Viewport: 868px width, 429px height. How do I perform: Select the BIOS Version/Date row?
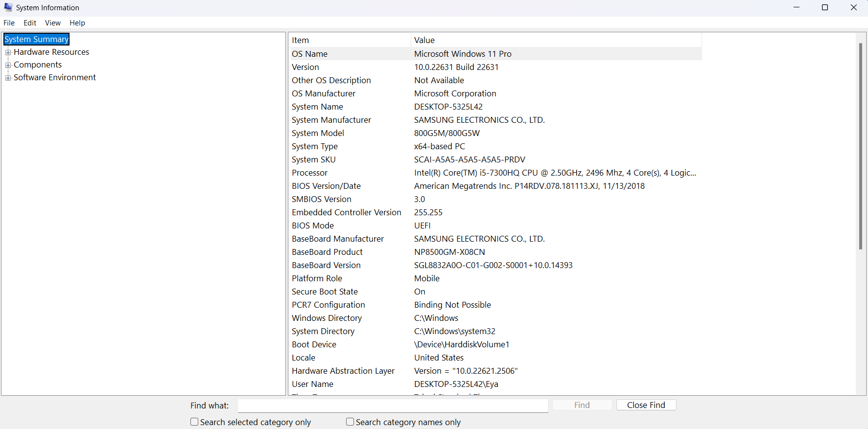click(495, 186)
